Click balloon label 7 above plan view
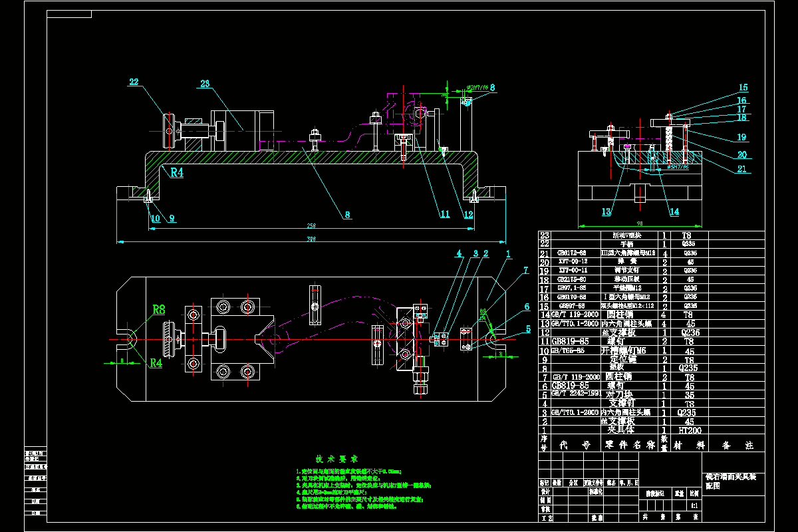798x532 pixels. [x=525, y=270]
